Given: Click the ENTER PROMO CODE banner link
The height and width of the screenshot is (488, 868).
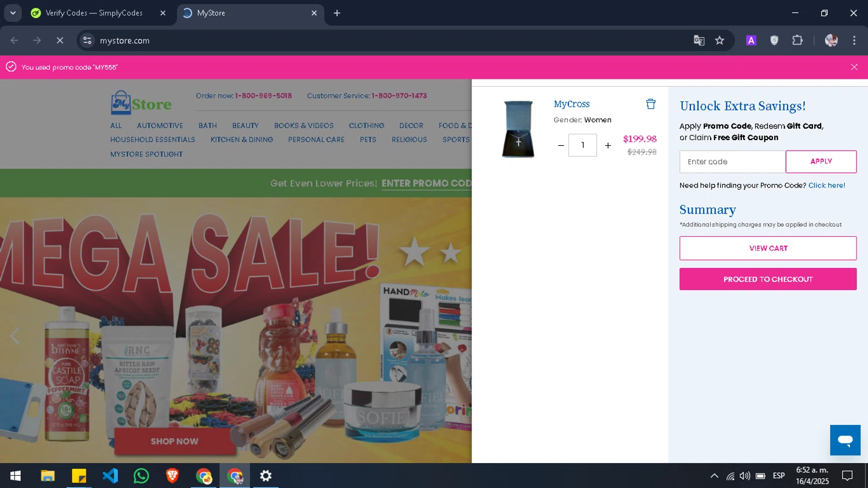Looking at the screenshot, I should click(426, 184).
